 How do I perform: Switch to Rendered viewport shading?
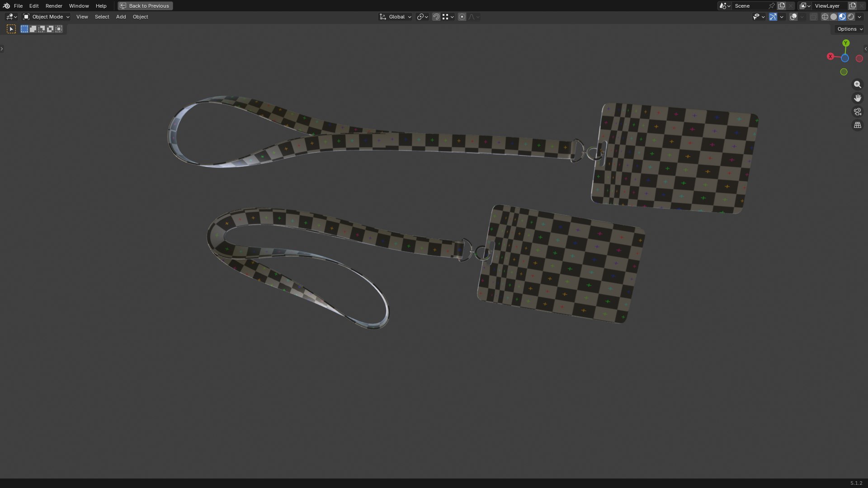(851, 17)
